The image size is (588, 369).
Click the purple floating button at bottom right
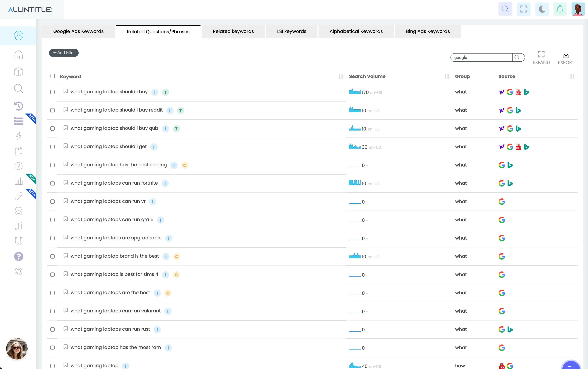point(571,365)
